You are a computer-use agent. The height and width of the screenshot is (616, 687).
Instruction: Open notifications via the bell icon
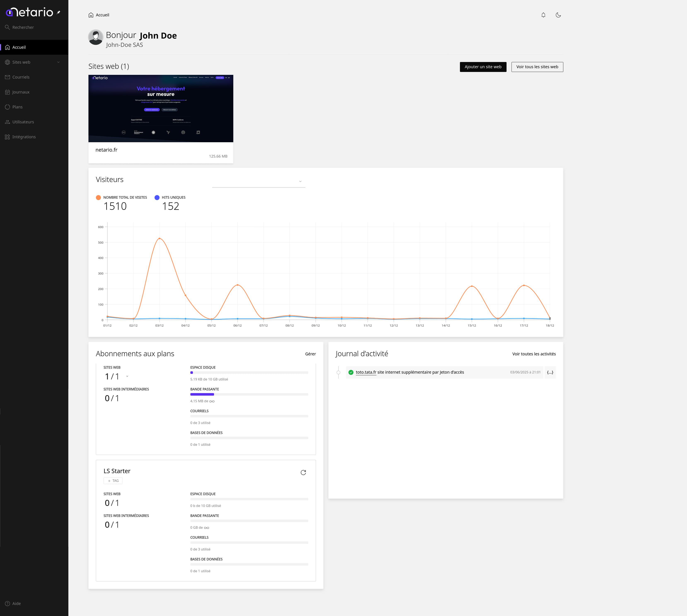(543, 15)
